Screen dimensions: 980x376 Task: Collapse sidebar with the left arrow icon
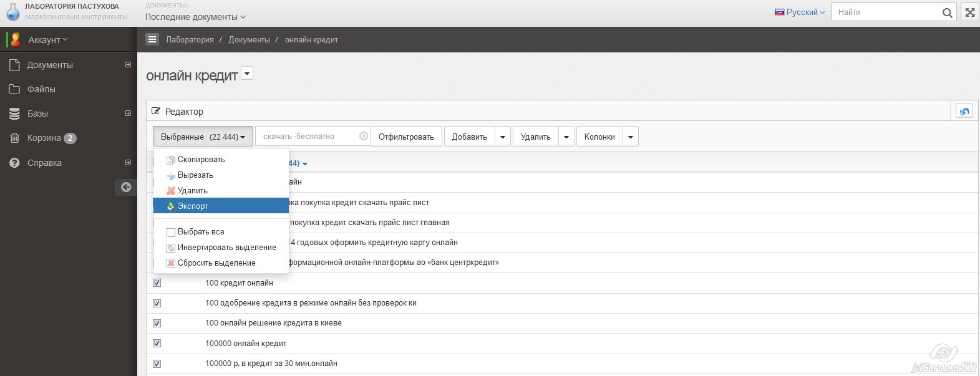126,187
